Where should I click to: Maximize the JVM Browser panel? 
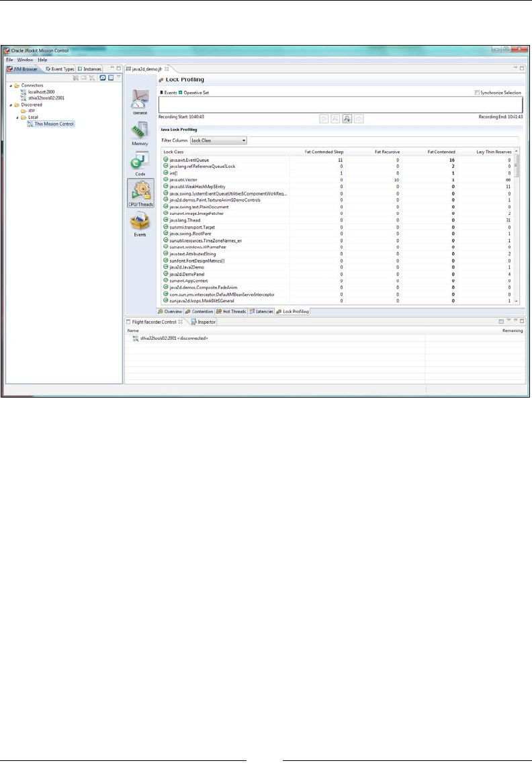[118, 68]
